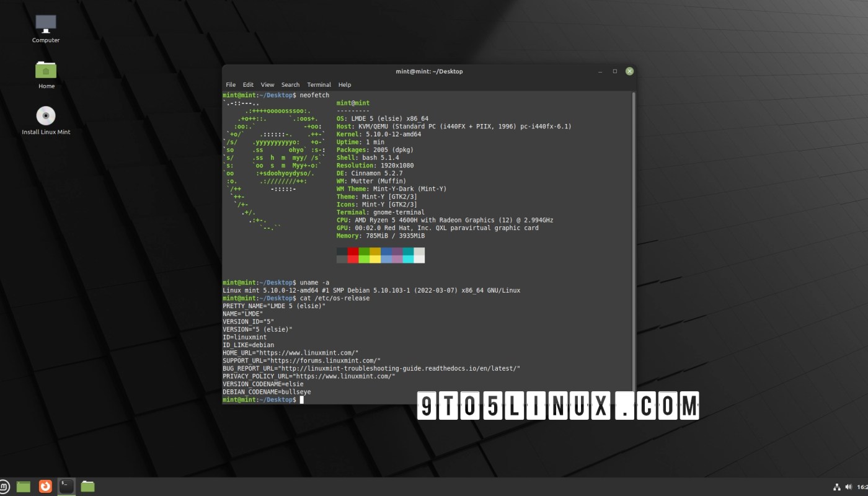Open the File menu in the terminal
Viewport: 868px width, 496px height.
231,85
